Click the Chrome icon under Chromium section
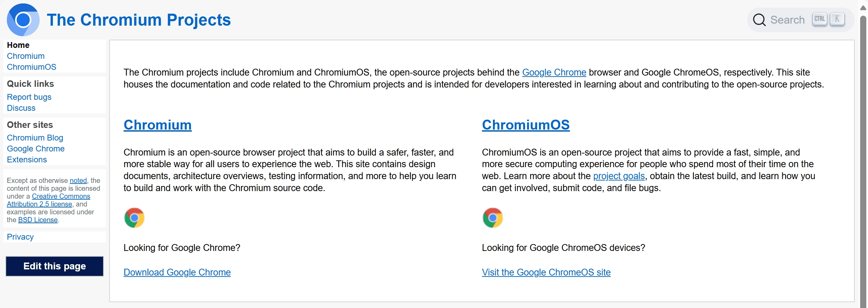This screenshot has height=308, width=868. point(134,218)
